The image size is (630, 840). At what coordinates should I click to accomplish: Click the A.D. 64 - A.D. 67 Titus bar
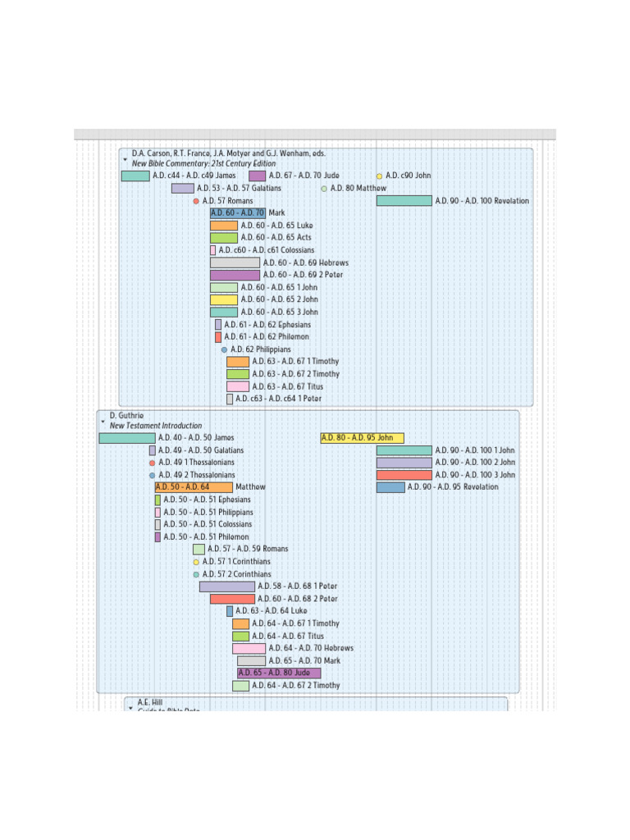[240, 637]
